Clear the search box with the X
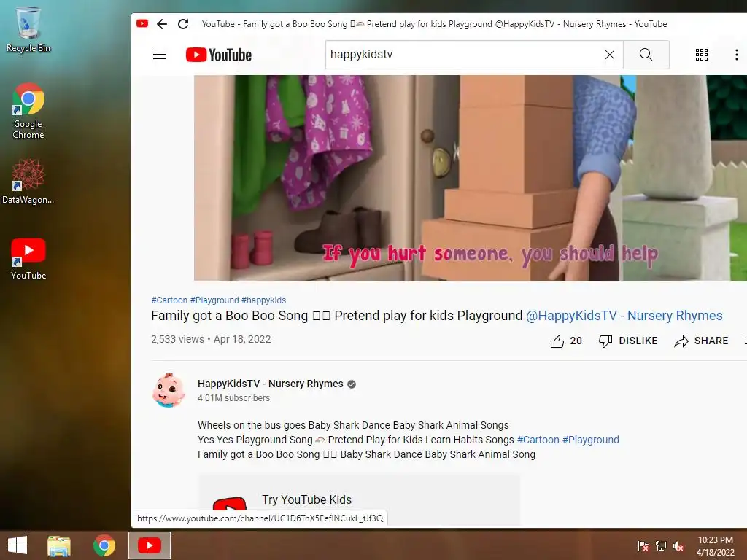The height and width of the screenshot is (560, 747). click(x=609, y=55)
